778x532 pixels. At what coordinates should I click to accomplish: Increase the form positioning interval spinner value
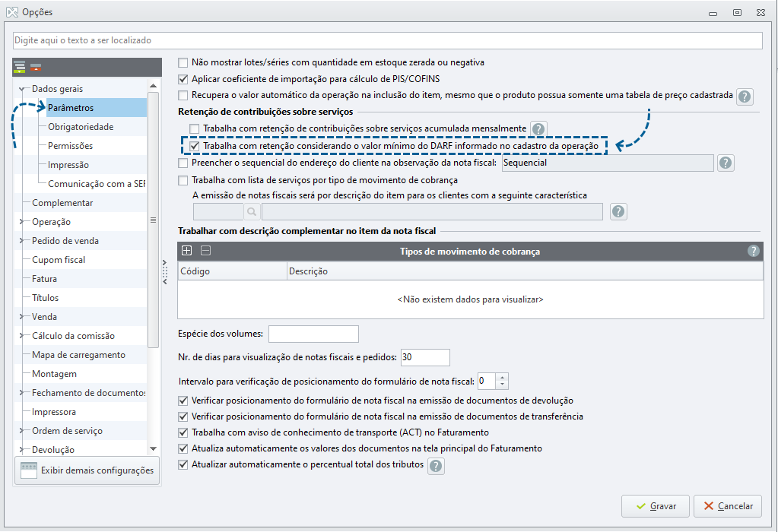point(502,378)
